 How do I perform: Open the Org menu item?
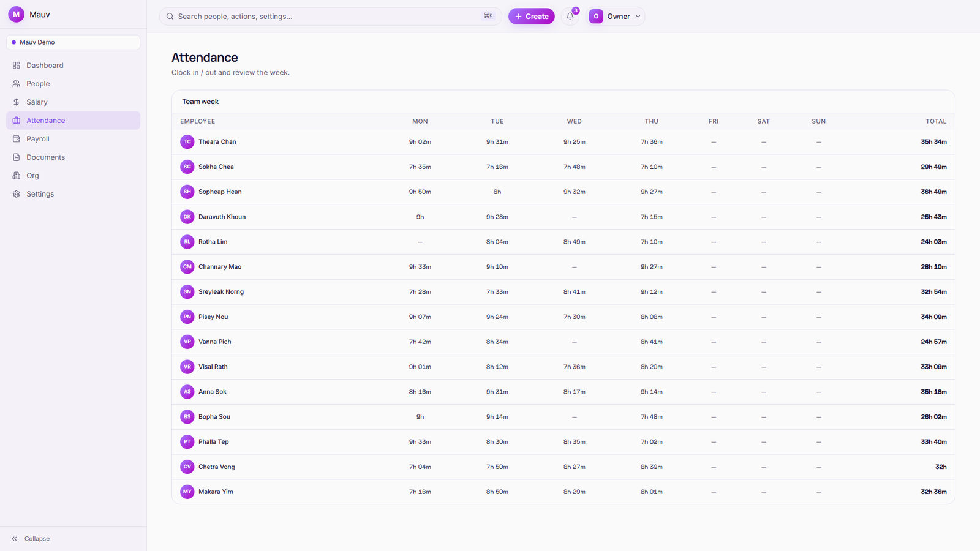coord(73,176)
